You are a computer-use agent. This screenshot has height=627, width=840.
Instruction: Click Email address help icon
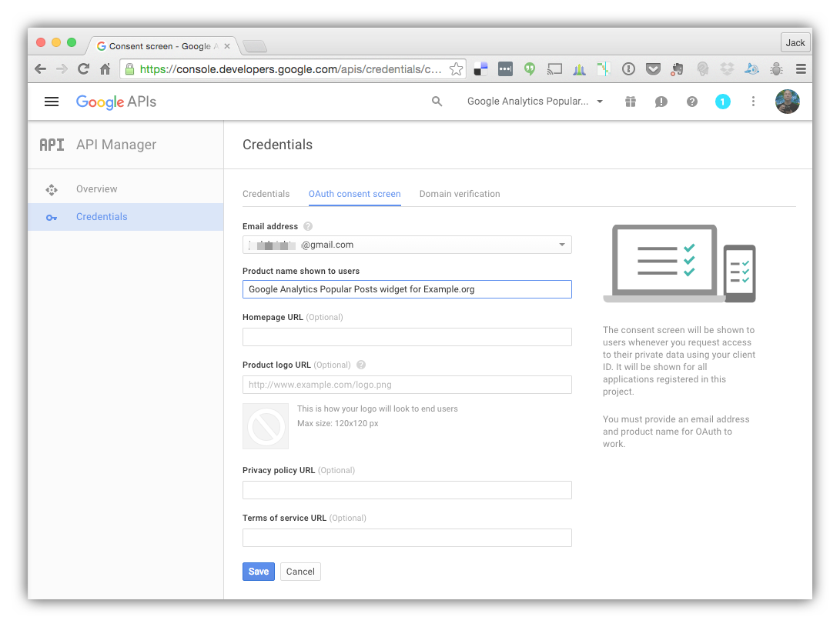coord(308,226)
